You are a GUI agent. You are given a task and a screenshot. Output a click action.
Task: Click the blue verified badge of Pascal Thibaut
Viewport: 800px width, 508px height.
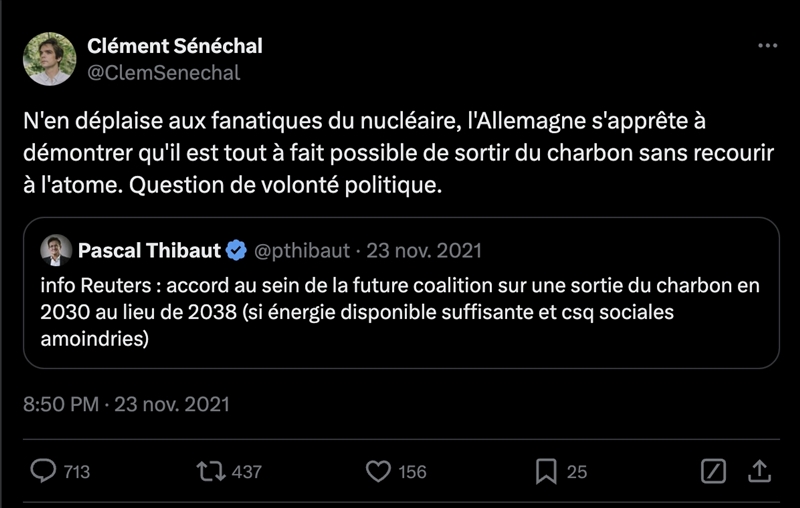point(237,250)
